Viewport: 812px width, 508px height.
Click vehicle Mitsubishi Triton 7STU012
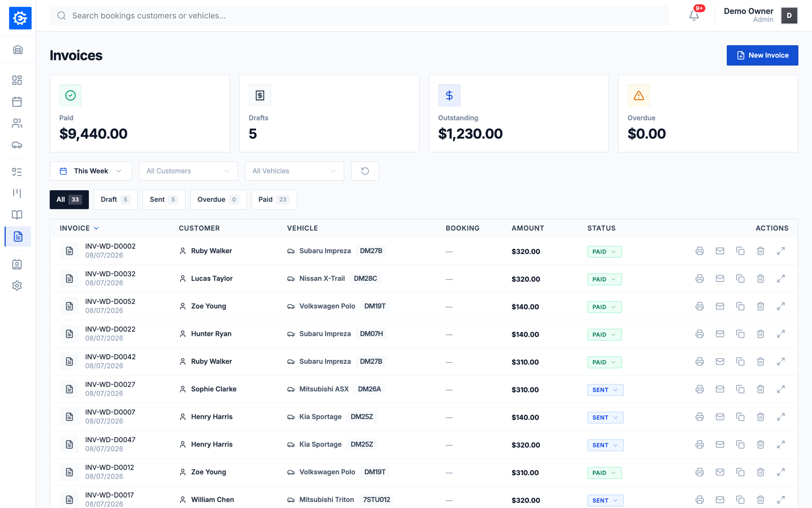point(340,499)
